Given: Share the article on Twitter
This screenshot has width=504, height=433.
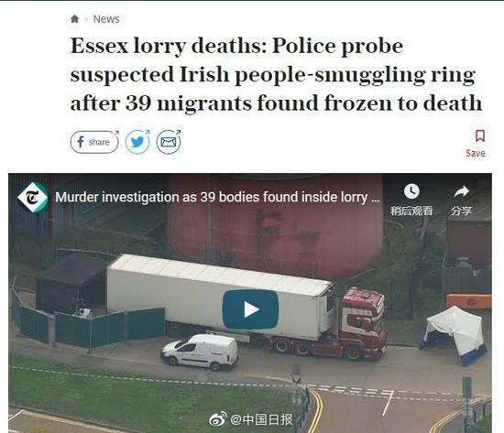Looking at the screenshot, I should [137, 142].
